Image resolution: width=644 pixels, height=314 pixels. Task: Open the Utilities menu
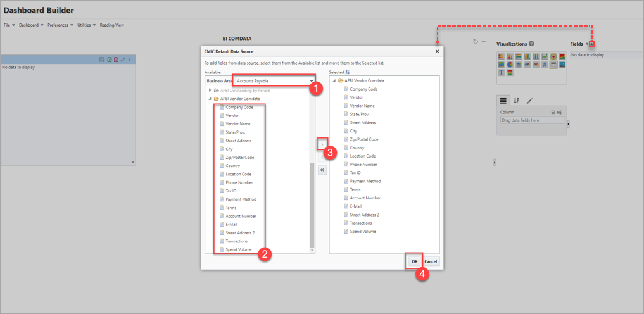pyautogui.click(x=86, y=25)
